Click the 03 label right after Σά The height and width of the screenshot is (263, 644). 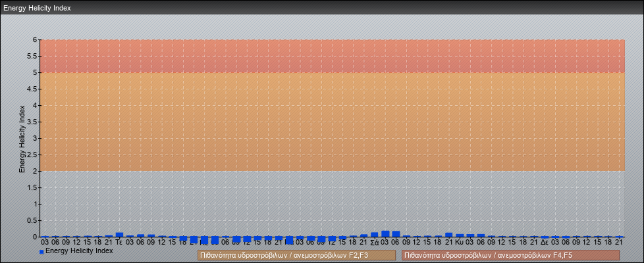(385, 242)
